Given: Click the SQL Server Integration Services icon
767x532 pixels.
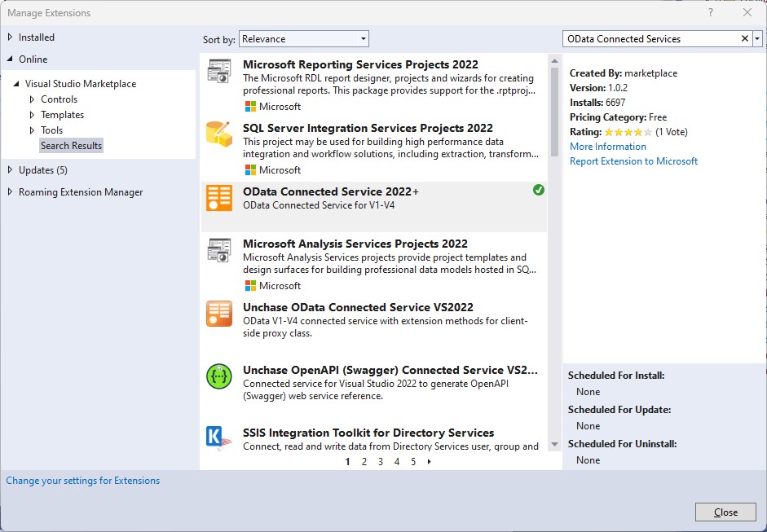Looking at the screenshot, I should (x=218, y=134).
